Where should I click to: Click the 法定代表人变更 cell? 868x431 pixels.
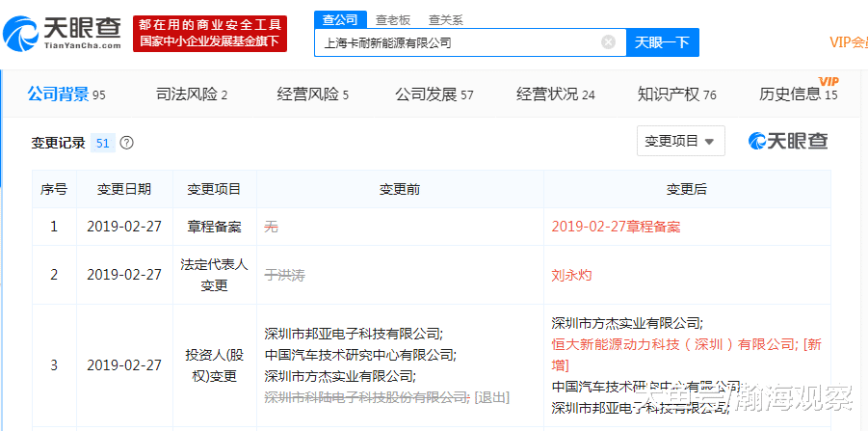tap(214, 275)
